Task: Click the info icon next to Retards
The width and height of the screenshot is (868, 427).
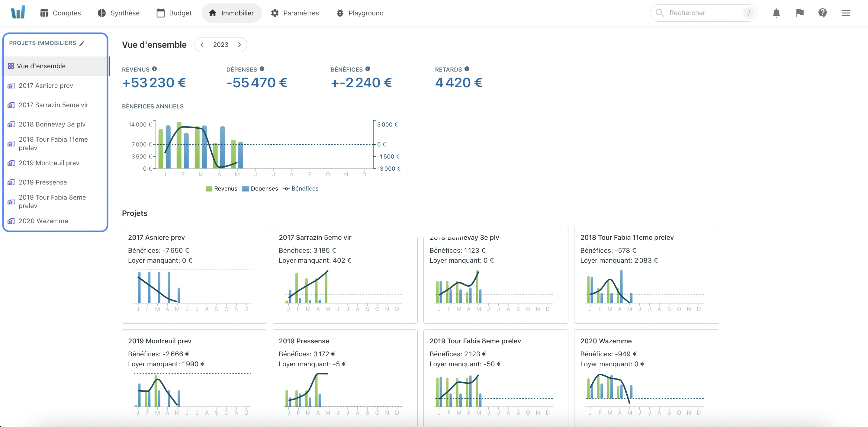Action: tap(467, 69)
